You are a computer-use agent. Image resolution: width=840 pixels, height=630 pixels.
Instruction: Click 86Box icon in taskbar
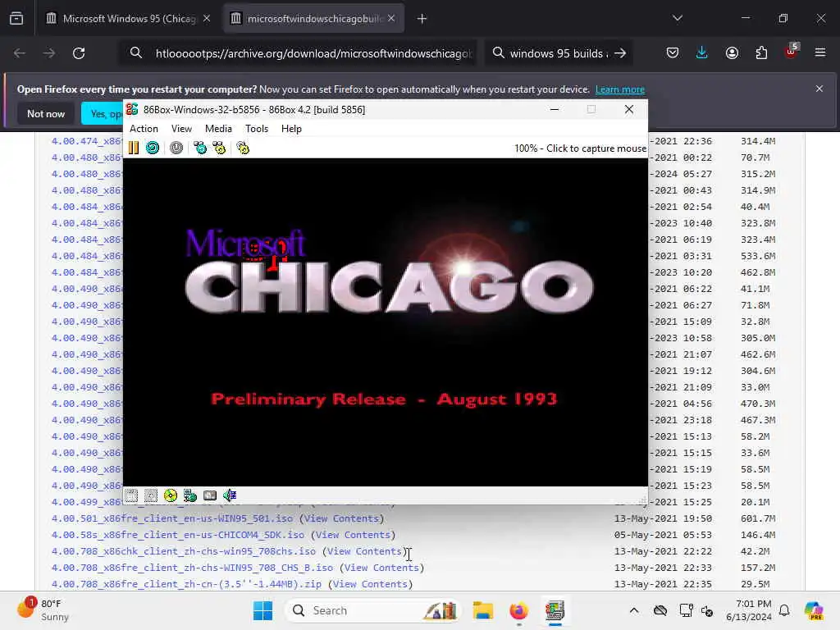click(x=555, y=610)
